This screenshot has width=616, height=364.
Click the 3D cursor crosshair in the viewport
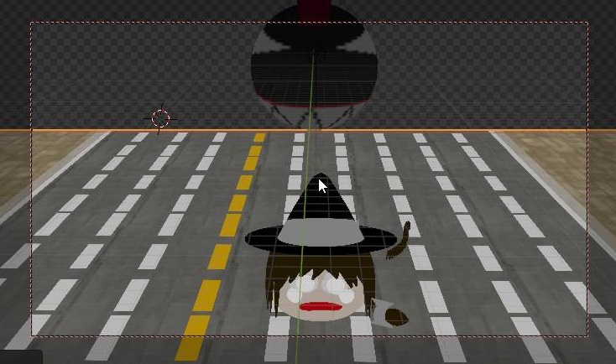(160, 118)
